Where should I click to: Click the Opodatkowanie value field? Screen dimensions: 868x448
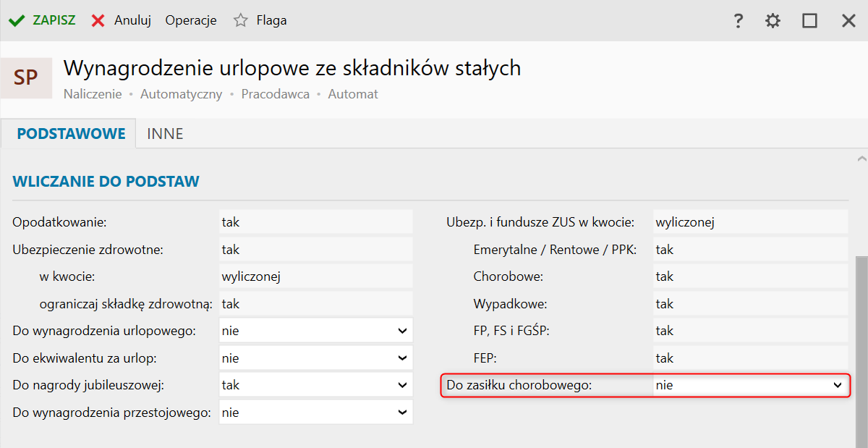[315, 222]
